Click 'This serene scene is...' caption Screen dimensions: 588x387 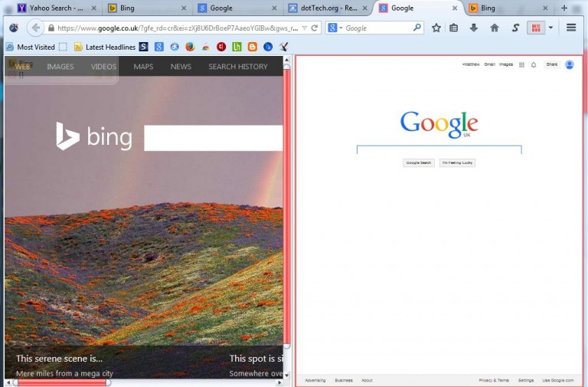click(x=59, y=359)
